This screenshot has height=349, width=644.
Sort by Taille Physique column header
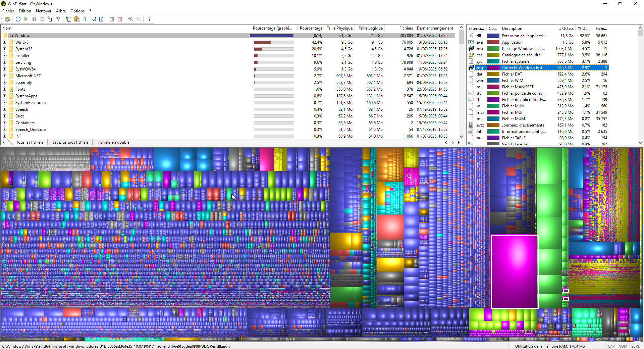(339, 28)
